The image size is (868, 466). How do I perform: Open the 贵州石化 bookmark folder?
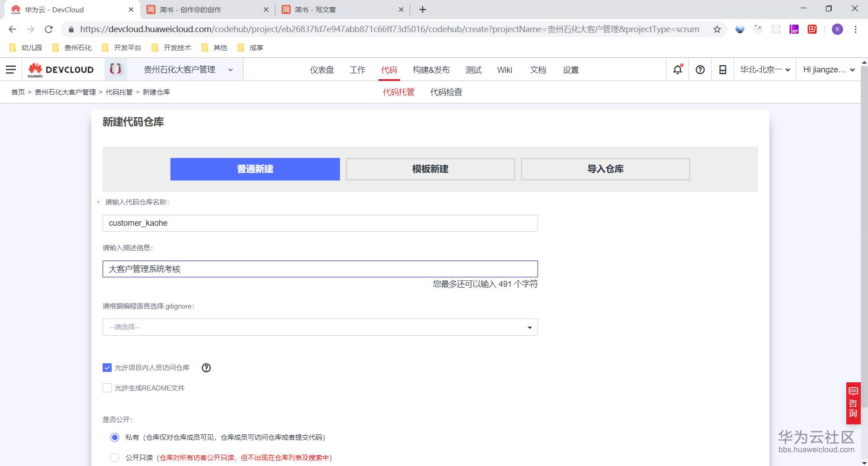72,48
